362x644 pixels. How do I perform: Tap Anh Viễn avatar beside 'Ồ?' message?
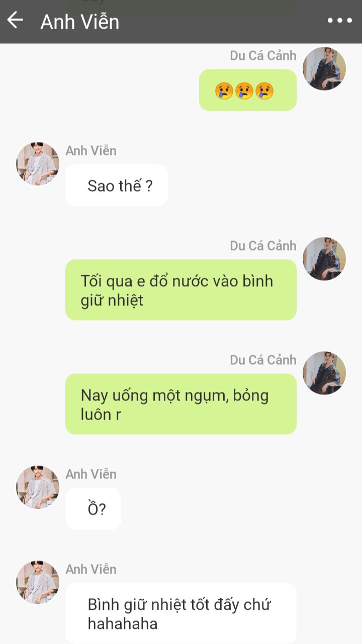coord(38,488)
